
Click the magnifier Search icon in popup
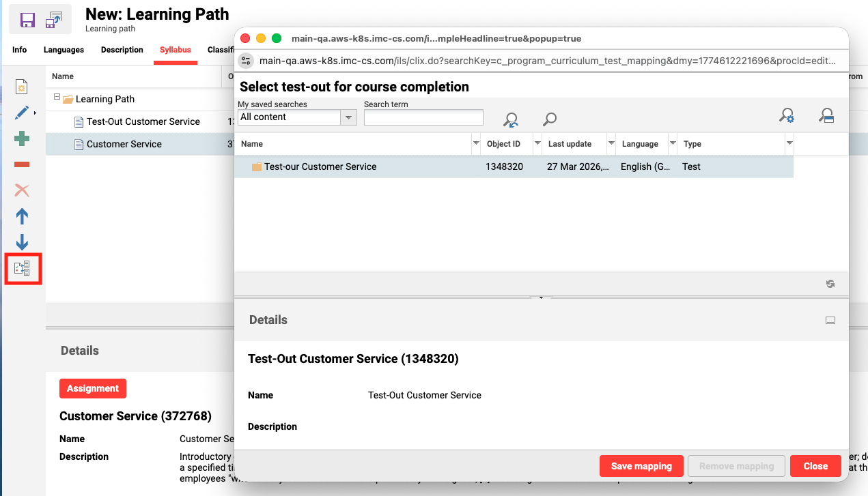(549, 119)
